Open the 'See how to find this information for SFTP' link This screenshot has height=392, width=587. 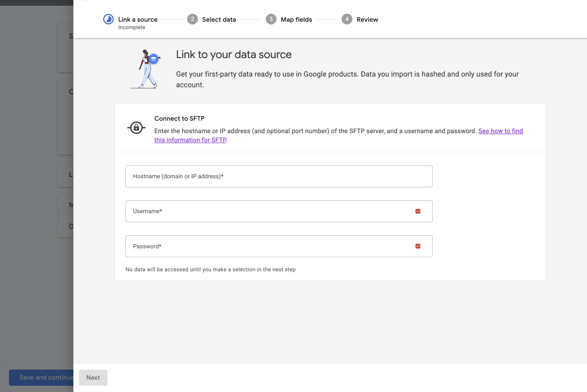pyautogui.click(x=500, y=131)
